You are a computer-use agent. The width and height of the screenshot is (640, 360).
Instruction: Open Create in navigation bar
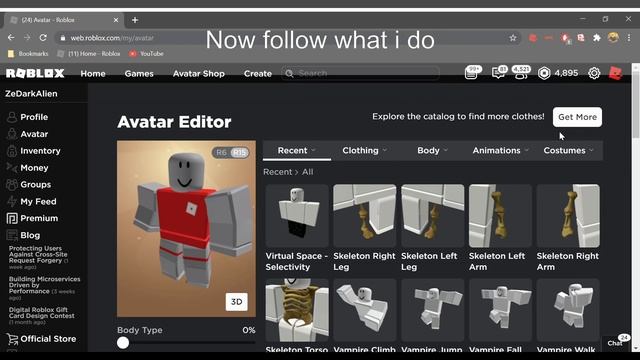point(258,74)
